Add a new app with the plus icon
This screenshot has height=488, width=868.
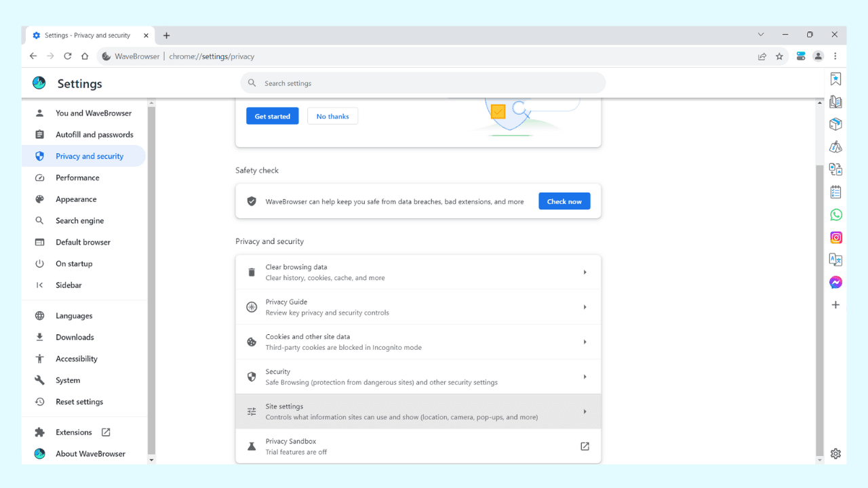coord(835,304)
